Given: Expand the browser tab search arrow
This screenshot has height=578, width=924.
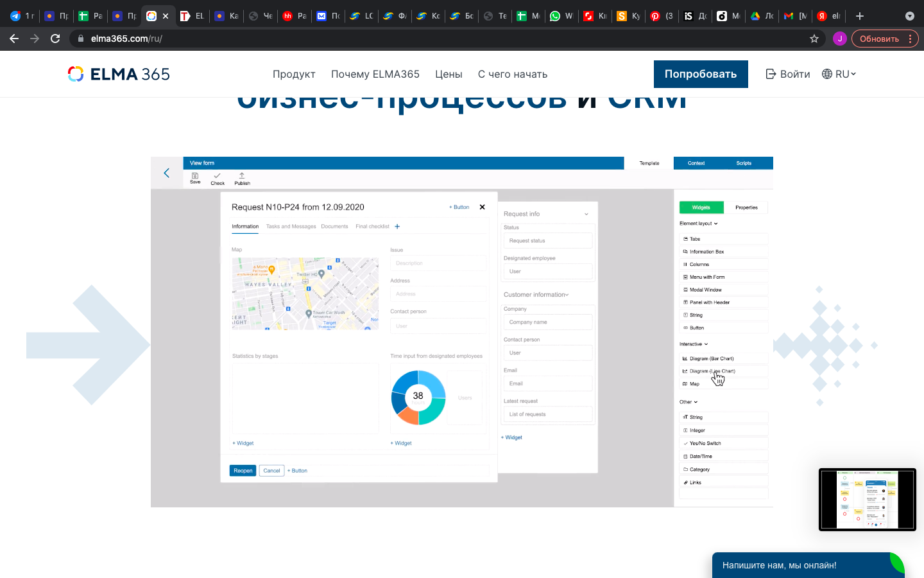Looking at the screenshot, I should tap(909, 16).
